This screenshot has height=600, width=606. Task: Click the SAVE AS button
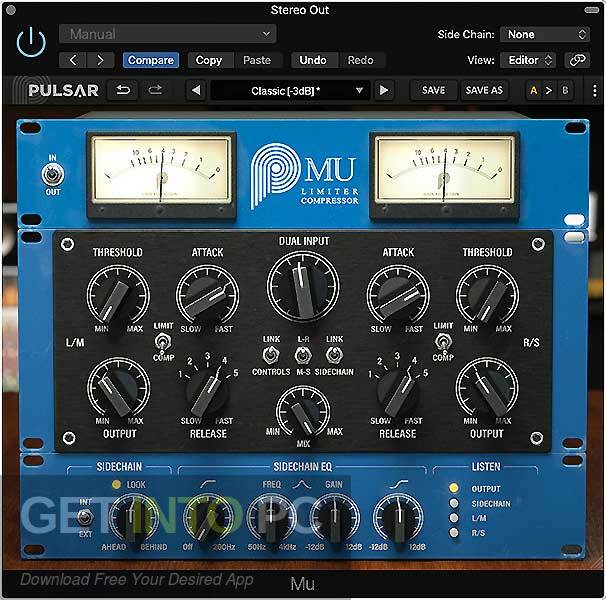tap(484, 90)
